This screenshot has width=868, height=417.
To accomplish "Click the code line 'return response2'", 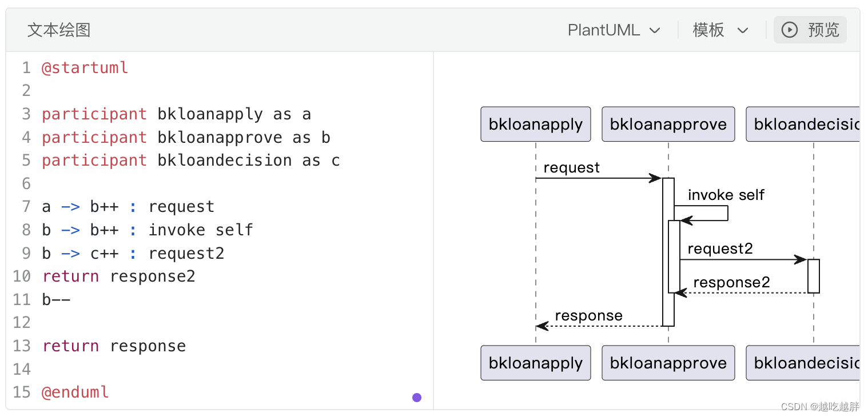I will [x=118, y=276].
